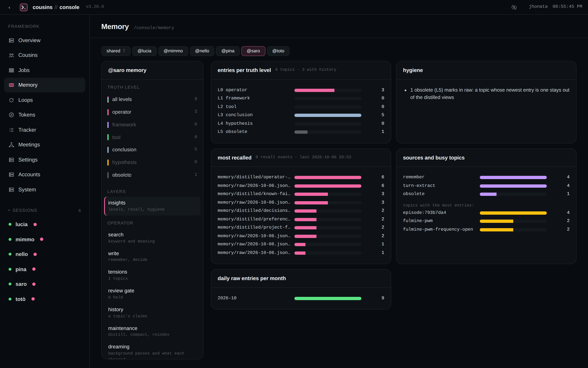Click the Overview sidebar icon

[11, 40]
